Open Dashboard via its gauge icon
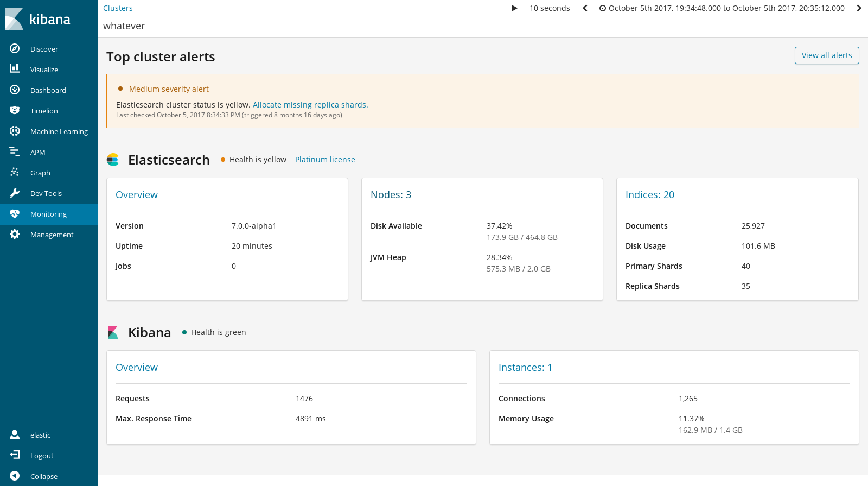 [x=15, y=90]
